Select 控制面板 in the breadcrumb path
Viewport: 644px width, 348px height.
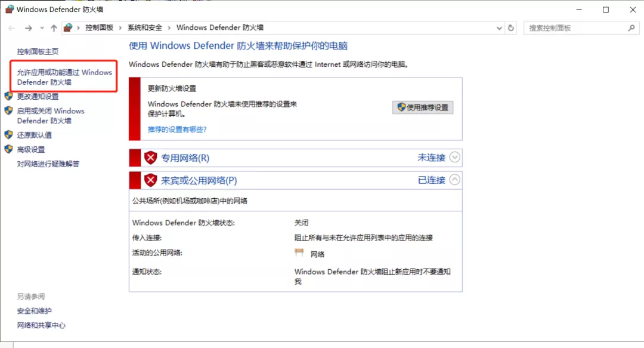click(x=100, y=28)
